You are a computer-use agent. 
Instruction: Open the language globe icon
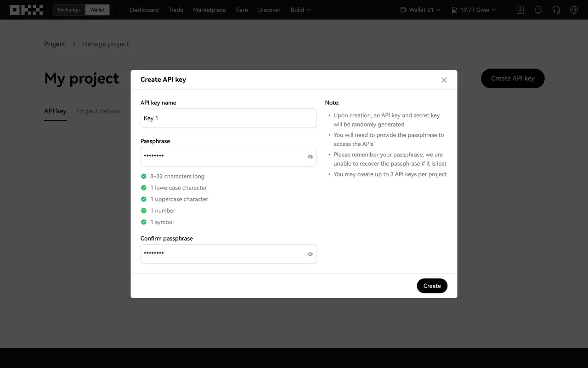coord(574,10)
